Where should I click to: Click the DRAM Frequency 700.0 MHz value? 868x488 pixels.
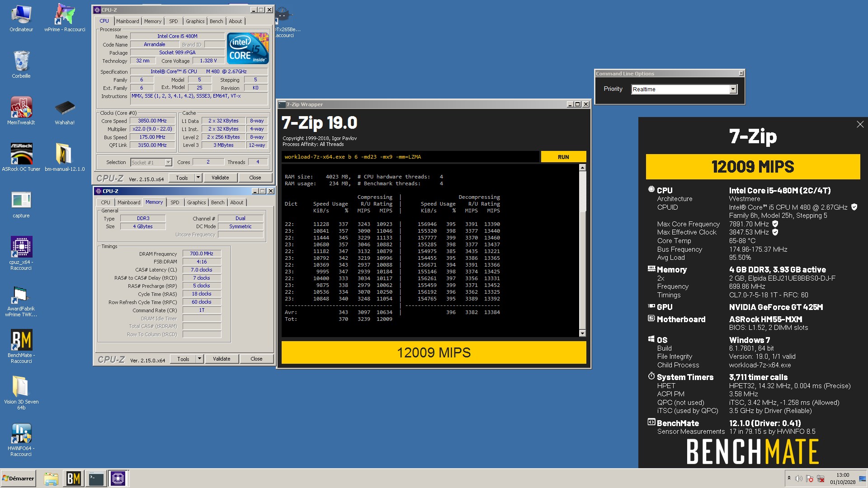pos(202,253)
